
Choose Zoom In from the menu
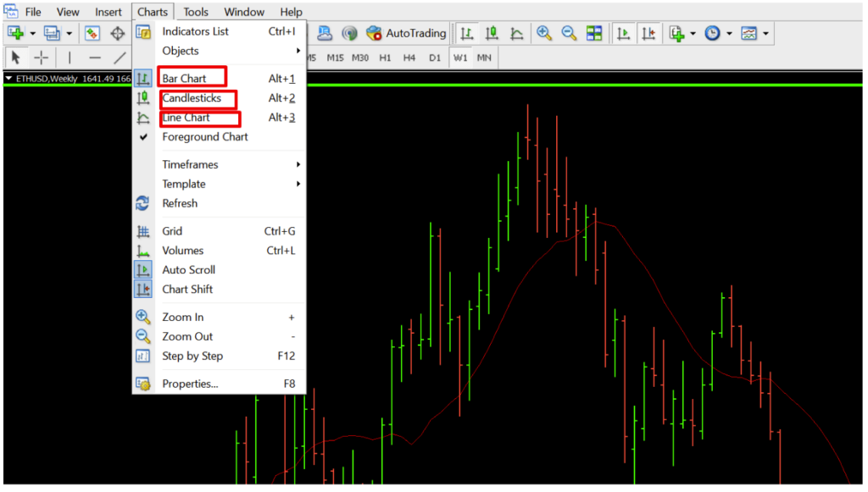[220, 318]
